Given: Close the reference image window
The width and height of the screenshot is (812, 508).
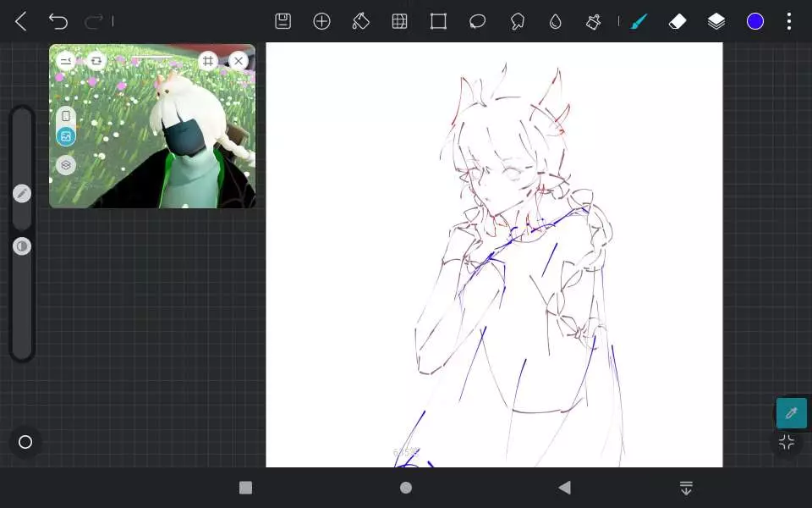Looking at the screenshot, I should tap(239, 61).
